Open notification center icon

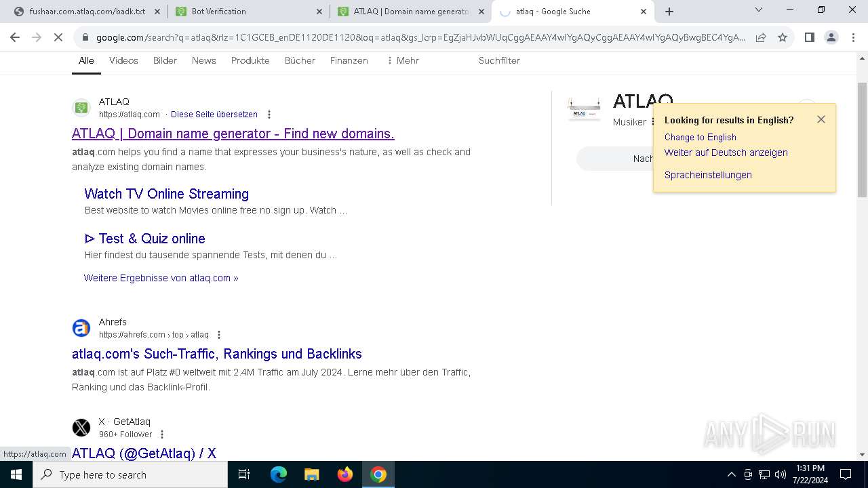tap(846, 474)
